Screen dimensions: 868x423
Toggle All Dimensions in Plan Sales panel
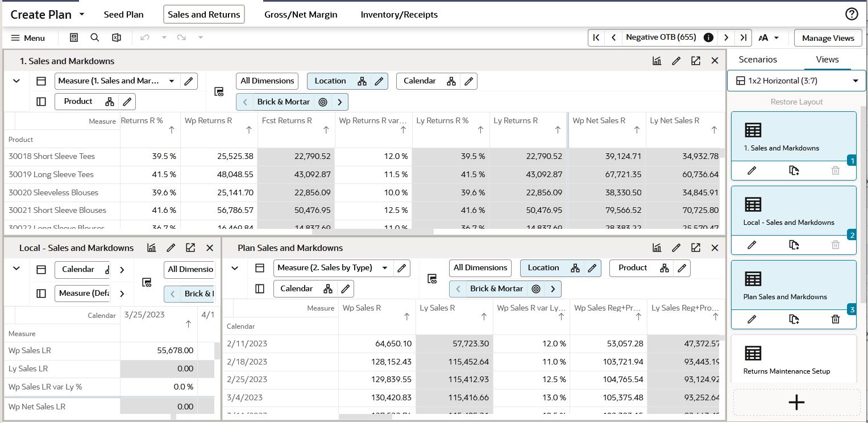[480, 268]
